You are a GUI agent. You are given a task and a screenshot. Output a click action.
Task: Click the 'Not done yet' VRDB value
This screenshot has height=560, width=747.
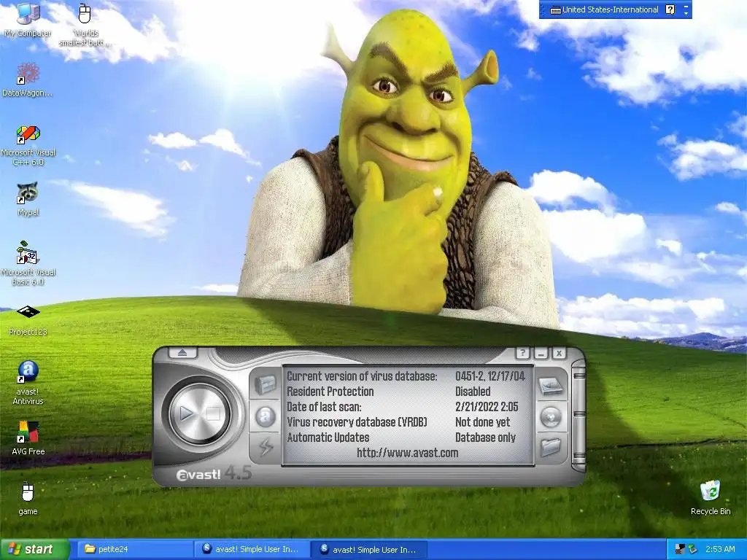click(482, 422)
